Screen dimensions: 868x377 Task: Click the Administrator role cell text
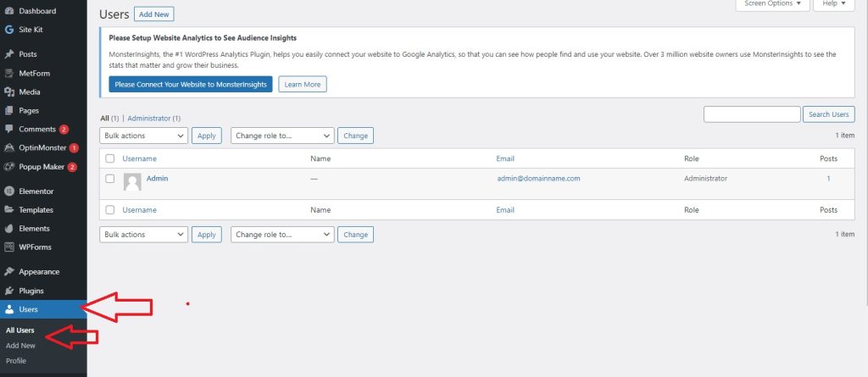(x=706, y=178)
